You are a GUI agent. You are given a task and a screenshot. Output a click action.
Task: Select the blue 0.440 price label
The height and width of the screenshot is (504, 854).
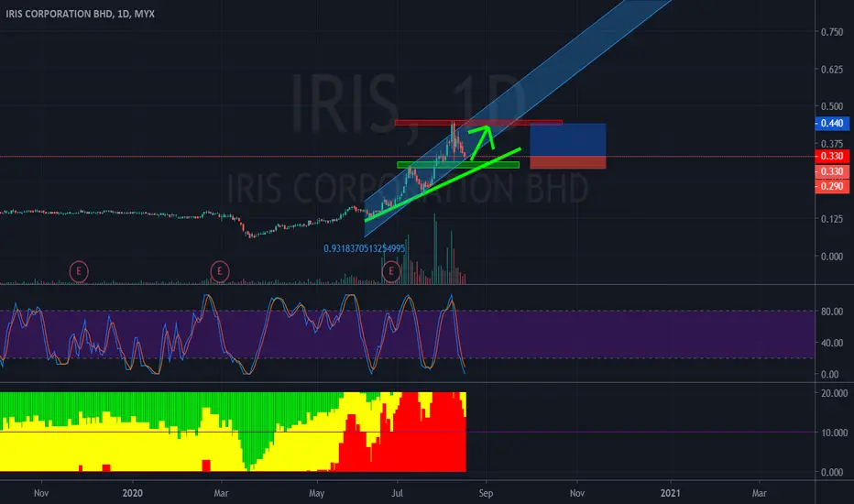pyautogui.click(x=832, y=123)
